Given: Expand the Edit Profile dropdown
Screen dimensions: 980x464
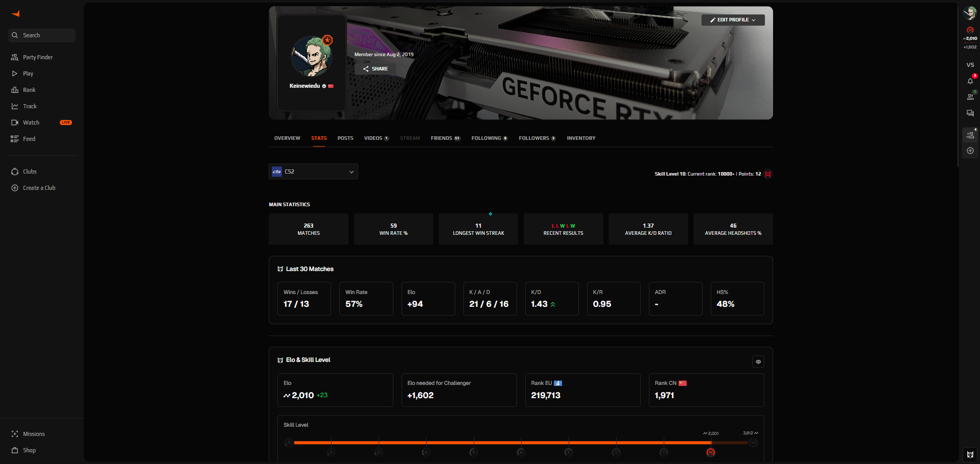Looking at the screenshot, I should pos(733,20).
